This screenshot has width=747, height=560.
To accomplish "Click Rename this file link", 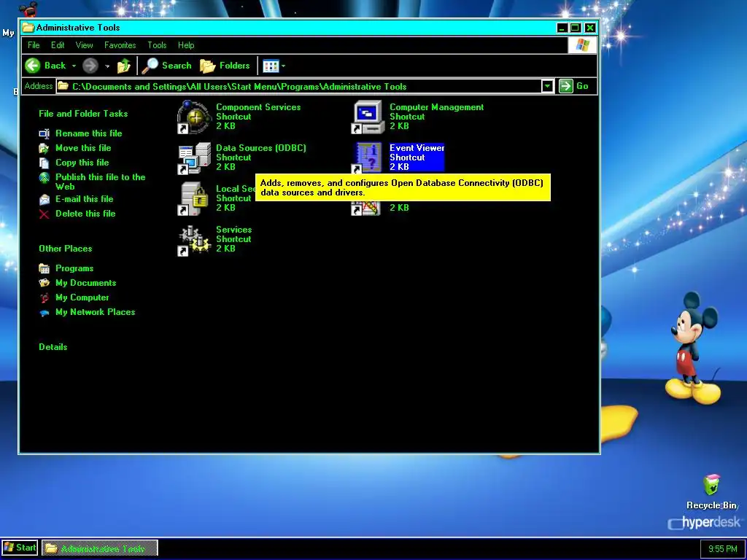I will 88,133.
